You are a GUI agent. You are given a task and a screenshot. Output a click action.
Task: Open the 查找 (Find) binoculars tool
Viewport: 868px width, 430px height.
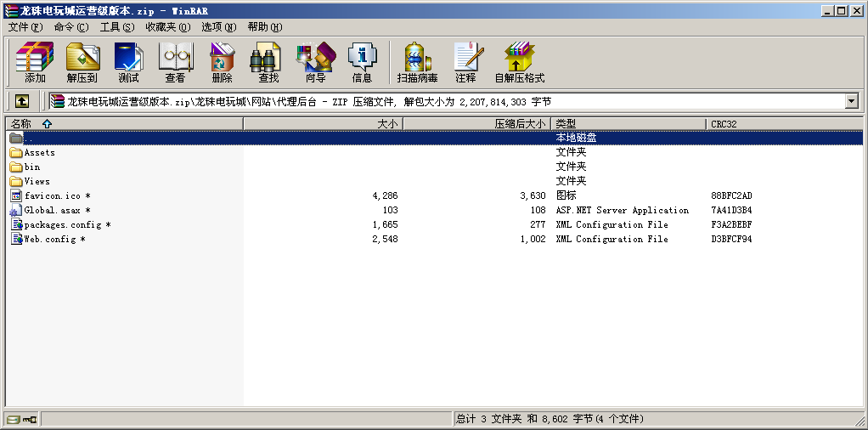[268, 62]
